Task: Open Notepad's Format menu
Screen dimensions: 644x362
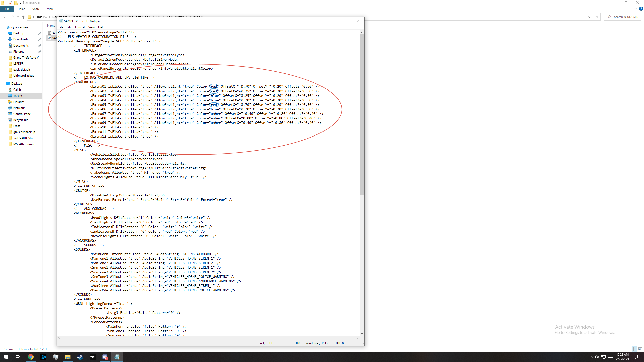Action: 80,27
